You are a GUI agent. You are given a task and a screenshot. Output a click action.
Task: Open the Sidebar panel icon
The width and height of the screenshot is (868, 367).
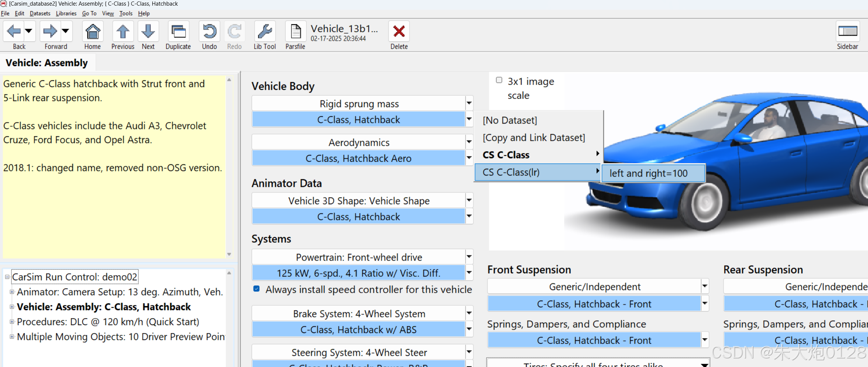[847, 31]
